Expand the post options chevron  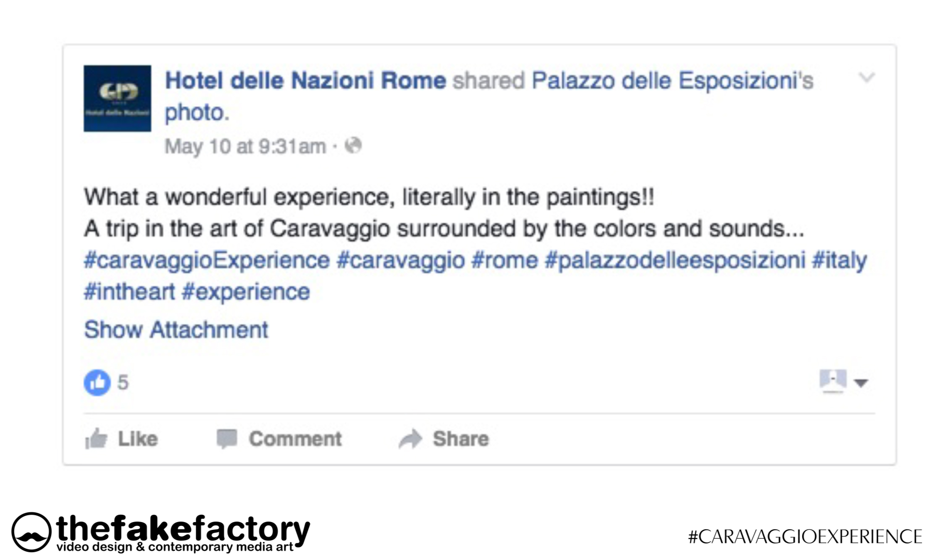click(x=866, y=78)
